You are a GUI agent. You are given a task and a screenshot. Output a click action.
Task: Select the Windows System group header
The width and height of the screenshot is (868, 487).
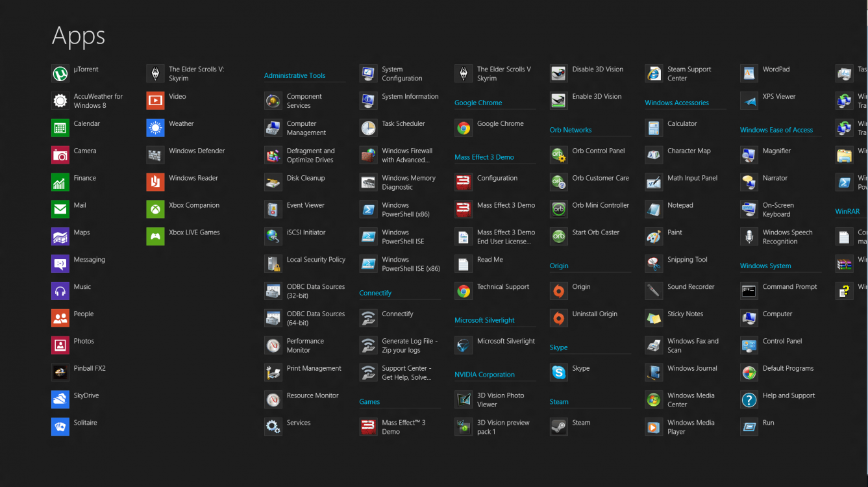[x=765, y=266]
